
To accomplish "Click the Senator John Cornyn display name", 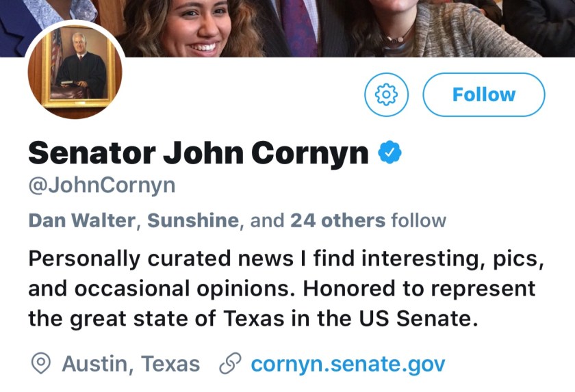I will click(199, 153).
